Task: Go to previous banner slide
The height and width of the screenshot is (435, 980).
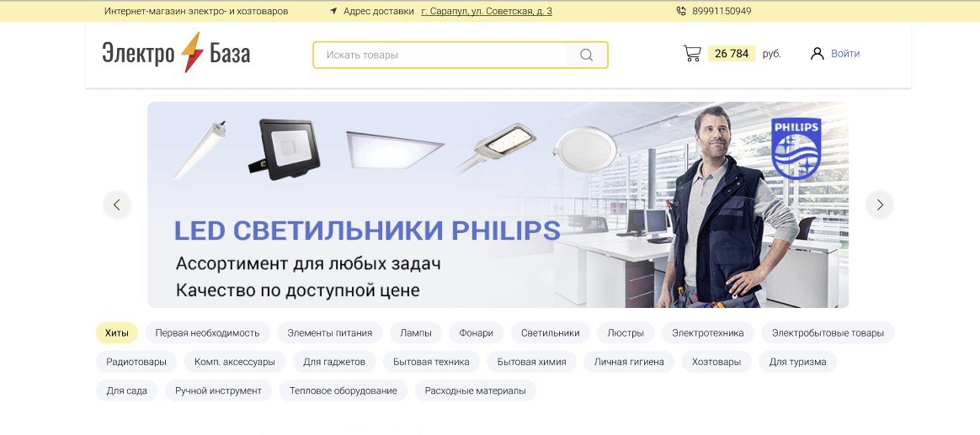Action: click(x=117, y=204)
